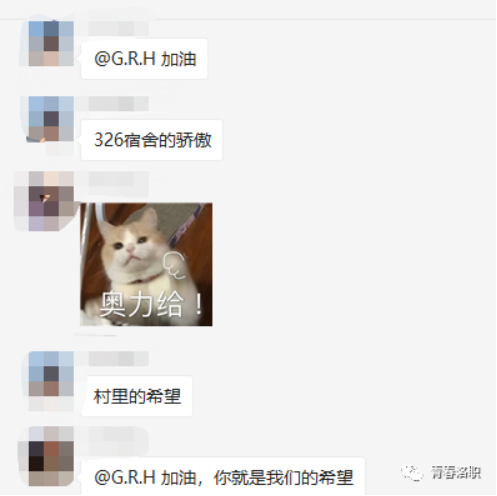Click the WeChat logo watermark icon
Screen dimensions: 497x496
pyautogui.click(x=413, y=473)
